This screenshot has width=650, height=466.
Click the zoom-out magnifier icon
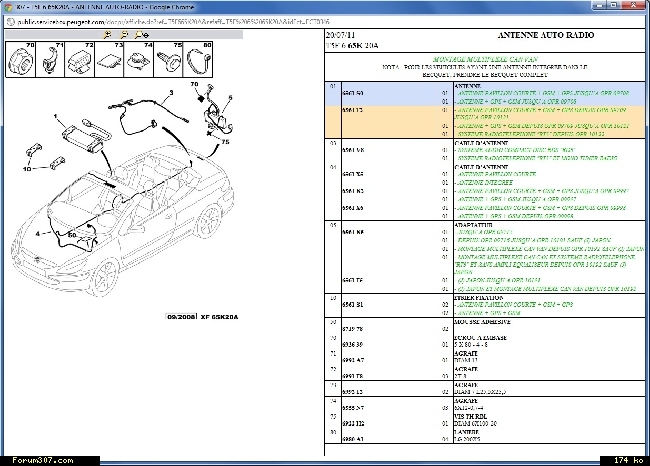[x=124, y=35]
